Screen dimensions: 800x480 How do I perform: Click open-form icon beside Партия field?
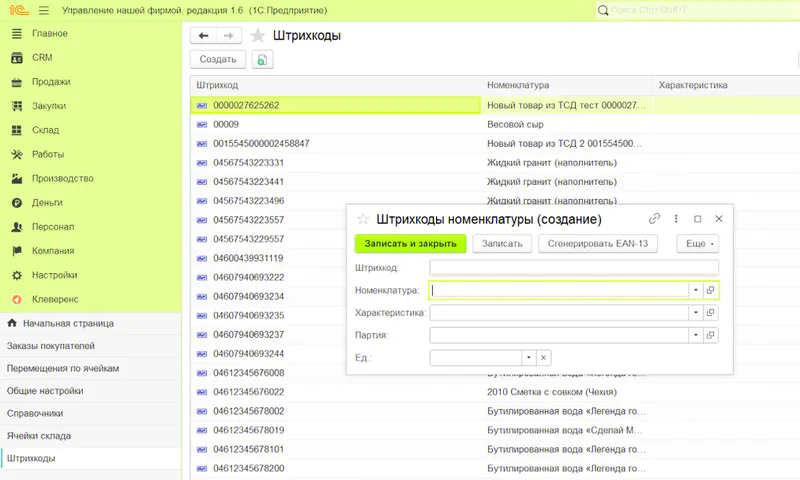710,335
